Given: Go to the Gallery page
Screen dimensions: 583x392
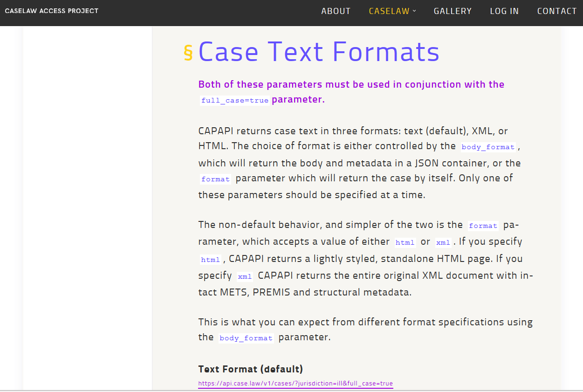Looking at the screenshot, I should pyautogui.click(x=453, y=11).
